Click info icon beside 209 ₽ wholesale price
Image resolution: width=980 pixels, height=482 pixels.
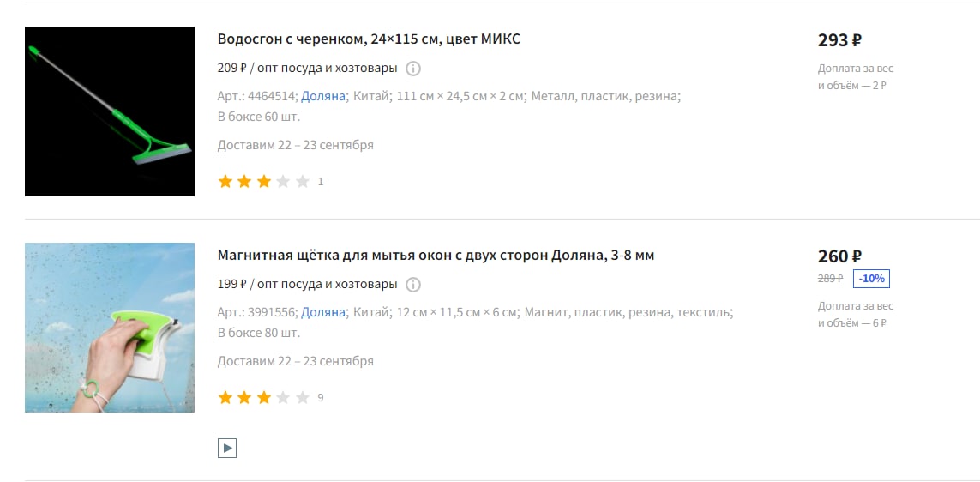pos(413,68)
